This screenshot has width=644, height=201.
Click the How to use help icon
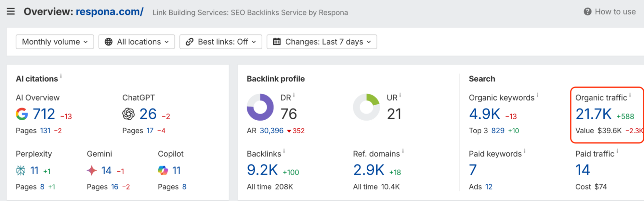587,12
